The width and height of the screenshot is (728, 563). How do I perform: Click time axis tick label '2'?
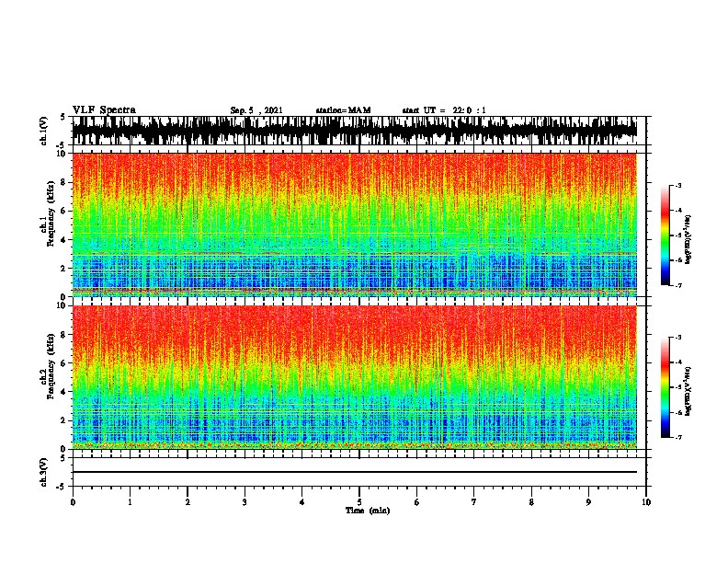point(188,502)
